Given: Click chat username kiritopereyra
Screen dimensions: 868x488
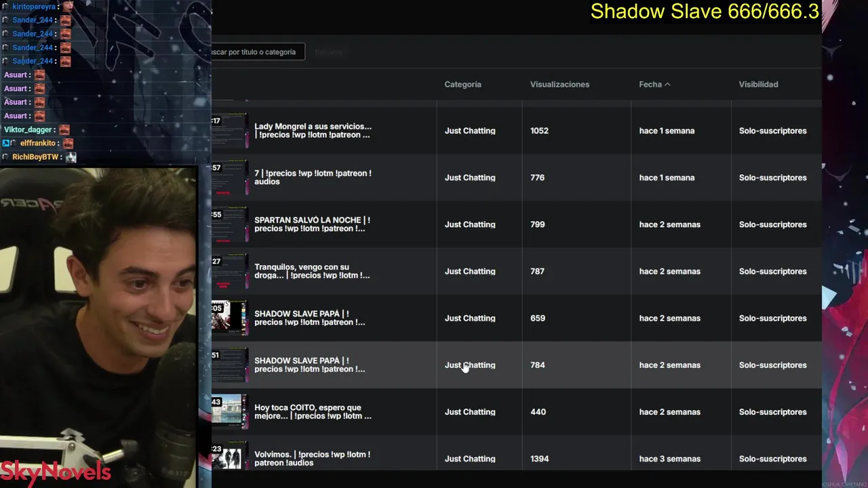Looking at the screenshot, I should 34,6.
